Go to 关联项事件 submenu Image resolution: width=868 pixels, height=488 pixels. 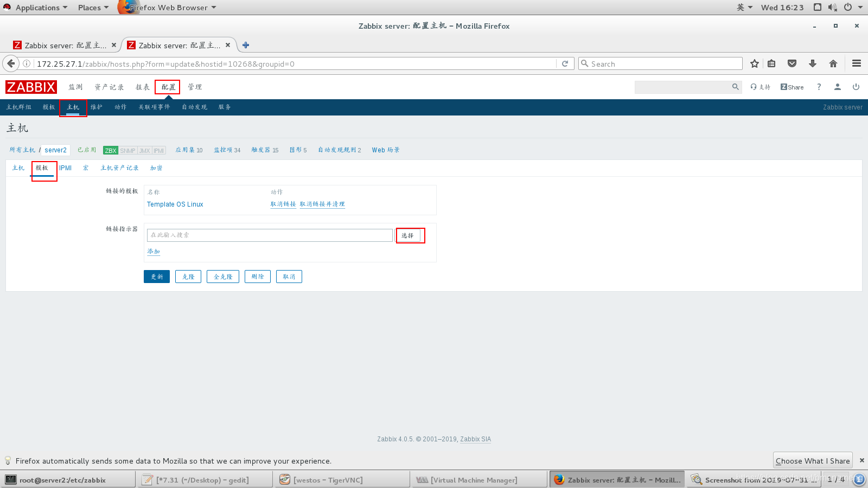pos(154,107)
